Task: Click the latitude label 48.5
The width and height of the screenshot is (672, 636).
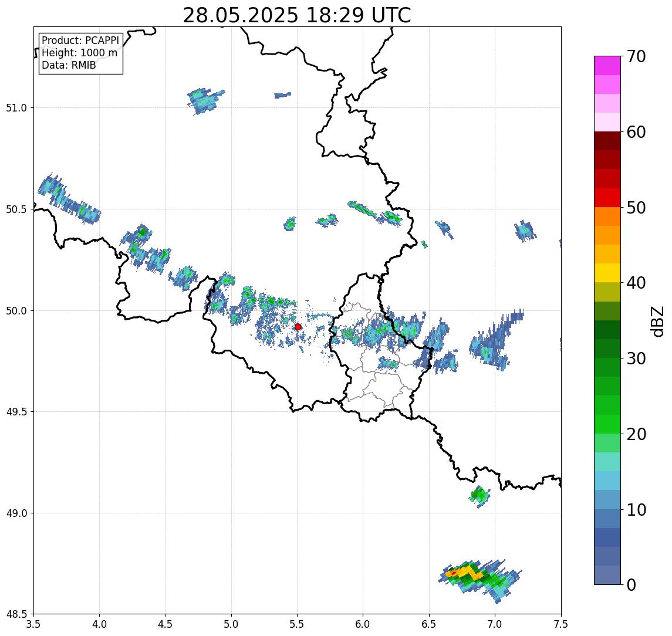Action: (16, 614)
